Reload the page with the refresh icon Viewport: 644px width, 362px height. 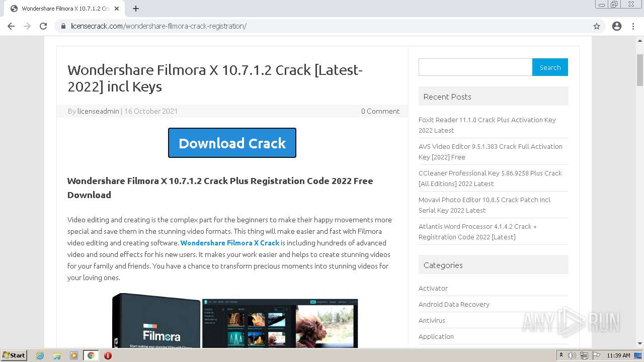(x=43, y=26)
